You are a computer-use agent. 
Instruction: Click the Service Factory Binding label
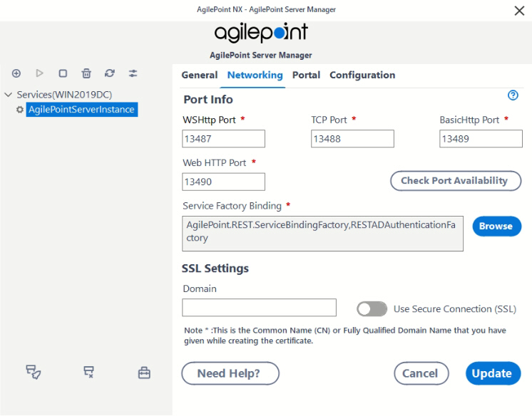(x=232, y=206)
